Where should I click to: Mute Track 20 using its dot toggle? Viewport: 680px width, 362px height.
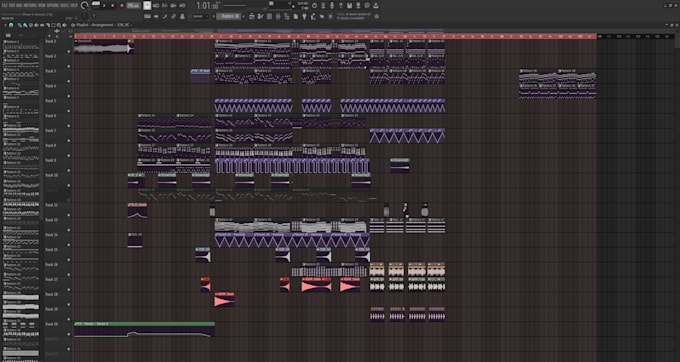pyautogui.click(x=69, y=334)
